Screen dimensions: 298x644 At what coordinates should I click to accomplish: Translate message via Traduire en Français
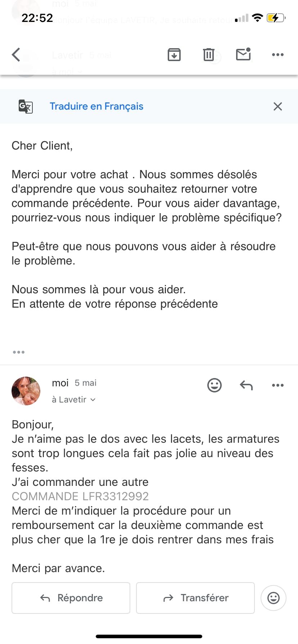pos(96,106)
